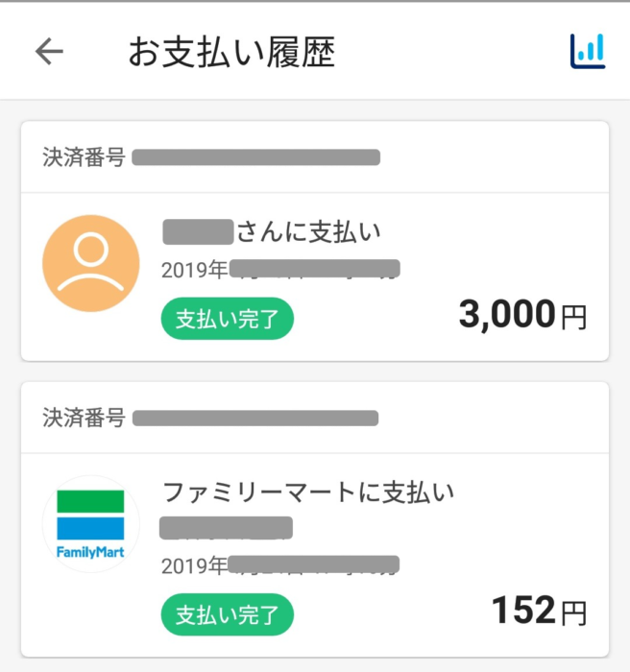Click 決済番号 label on second card

tap(84, 418)
